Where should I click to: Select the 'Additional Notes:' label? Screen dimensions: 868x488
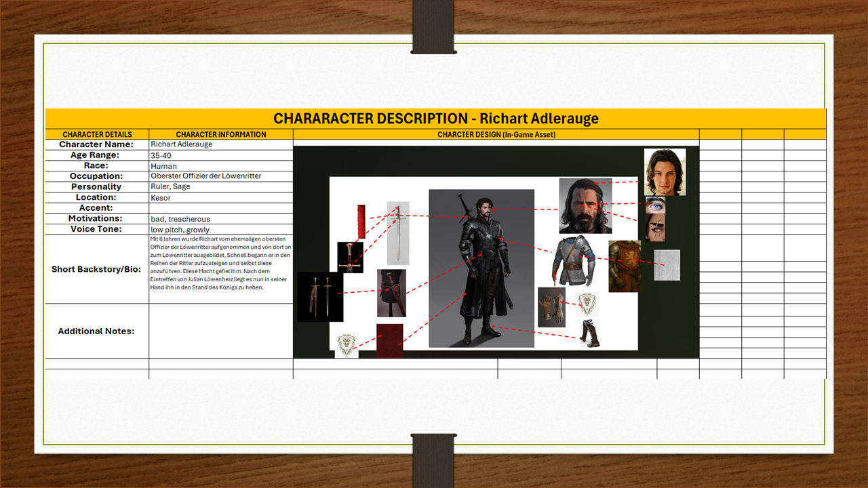pos(97,331)
